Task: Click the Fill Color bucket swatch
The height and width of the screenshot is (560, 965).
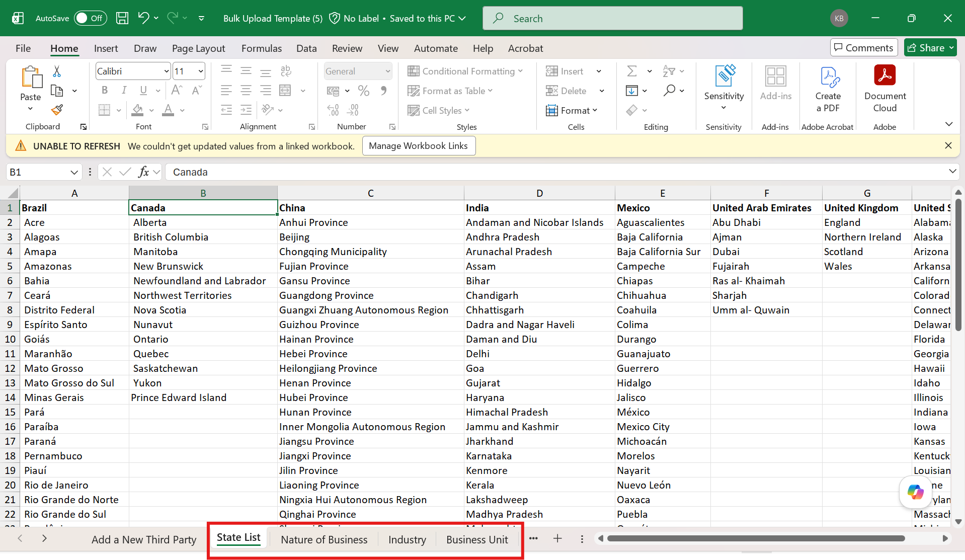Action: [x=137, y=110]
